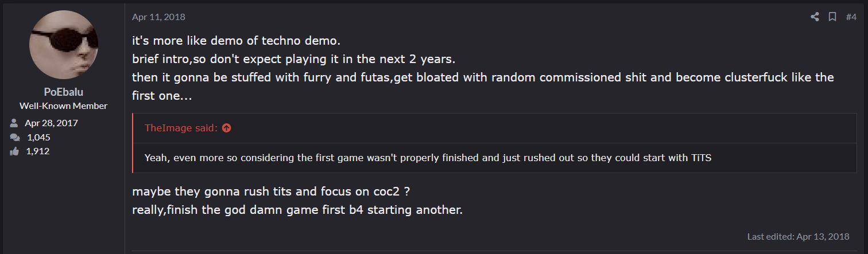Click the "really,finish the god damn game" line
The width and height of the screenshot is (868, 254).
pos(297,209)
